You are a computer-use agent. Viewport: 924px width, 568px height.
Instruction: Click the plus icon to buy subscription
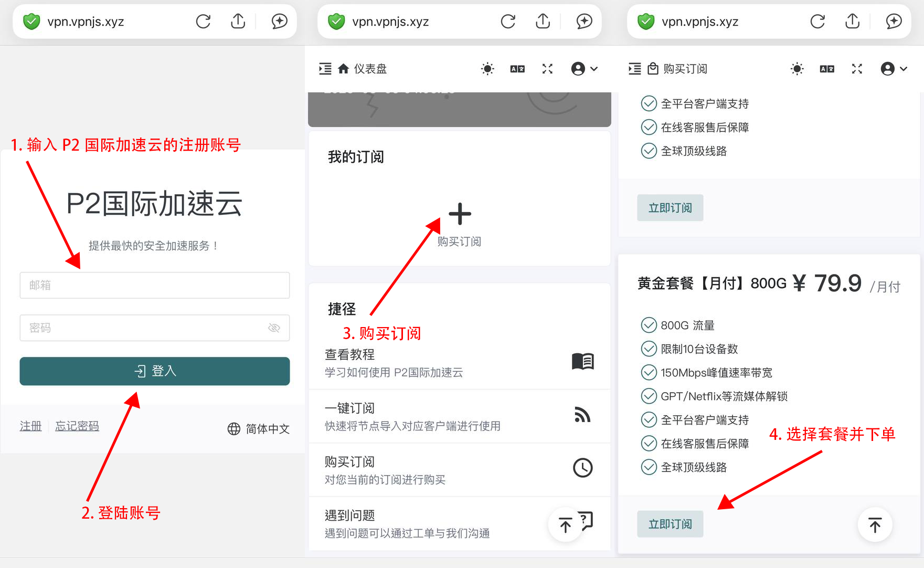[x=460, y=214]
